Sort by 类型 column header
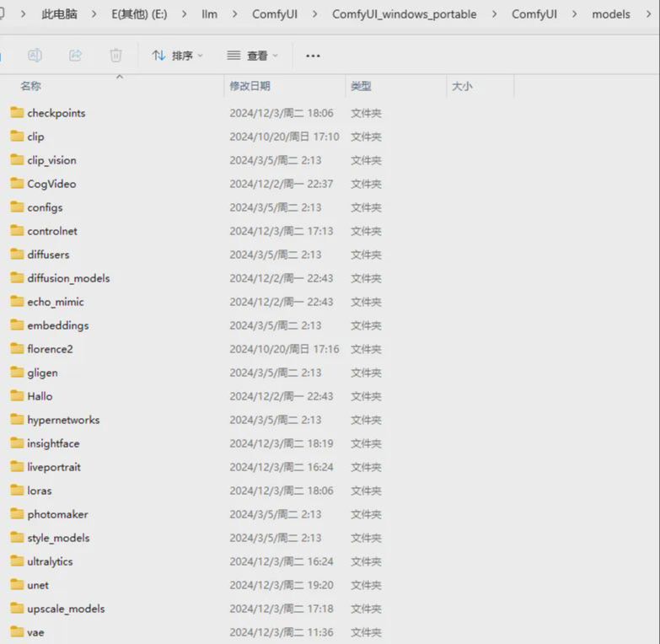 (x=361, y=86)
